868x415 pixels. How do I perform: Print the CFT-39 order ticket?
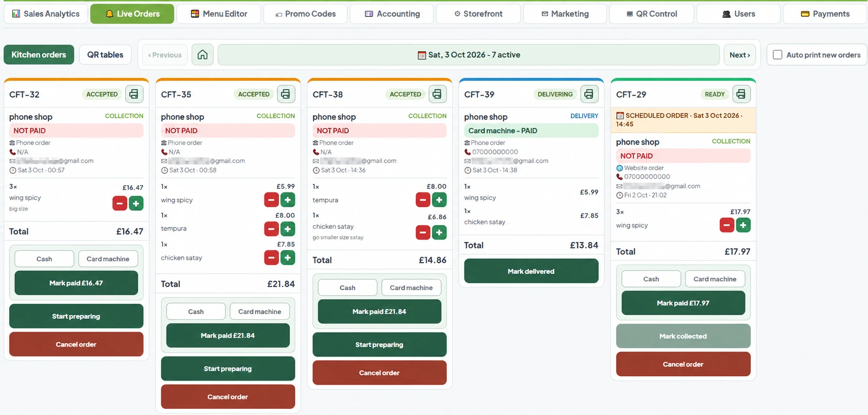pos(589,94)
